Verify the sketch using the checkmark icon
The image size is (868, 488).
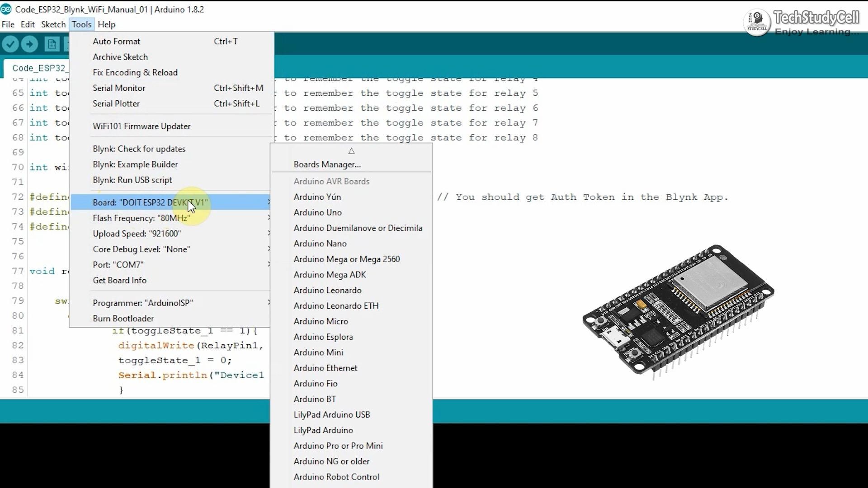(10, 44)
